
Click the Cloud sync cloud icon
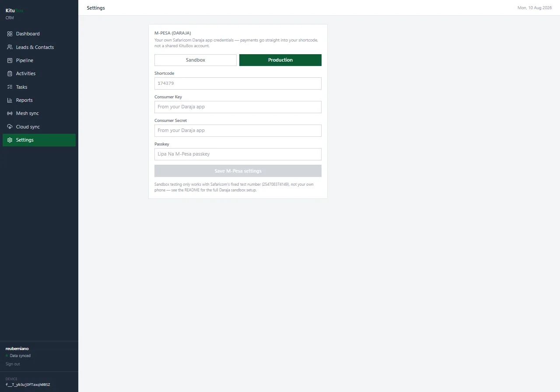(x=10, y=127)
